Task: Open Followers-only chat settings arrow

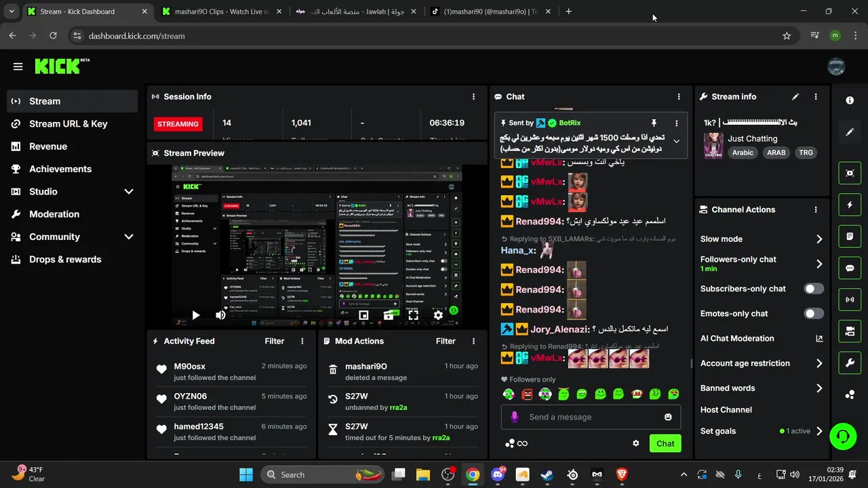Action: tap(819, 264)
